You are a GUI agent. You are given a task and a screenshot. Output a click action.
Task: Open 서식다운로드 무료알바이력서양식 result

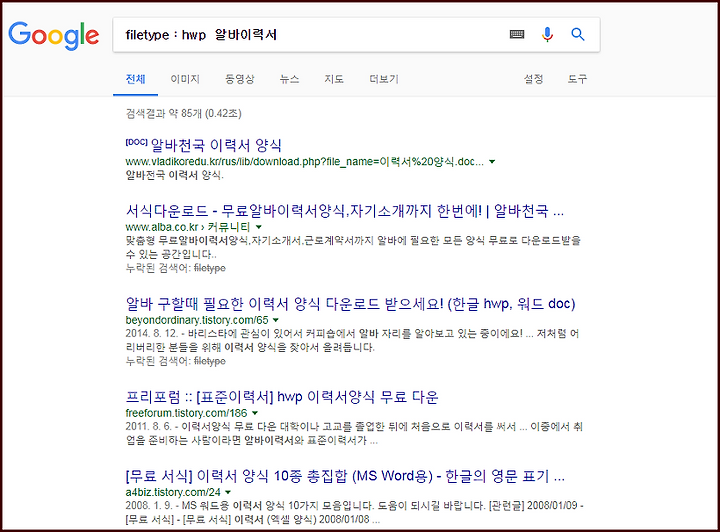(345, 211)
